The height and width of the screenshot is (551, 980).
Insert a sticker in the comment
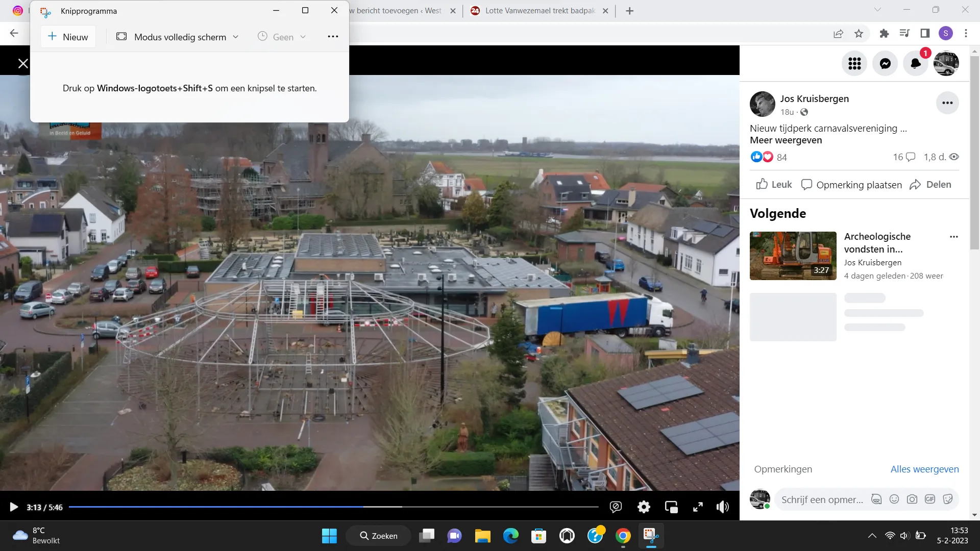pos(948,499)
